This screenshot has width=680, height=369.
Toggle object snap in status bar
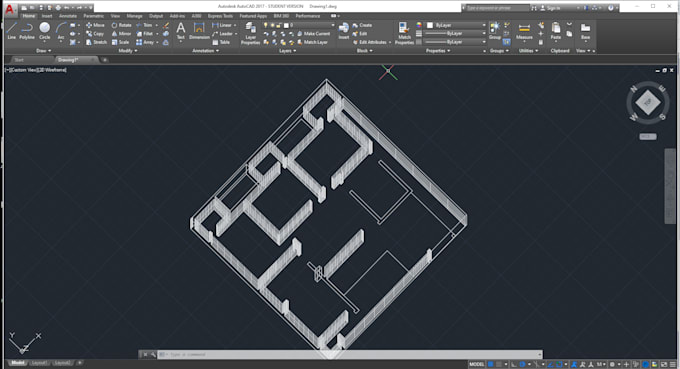(559, 364)
